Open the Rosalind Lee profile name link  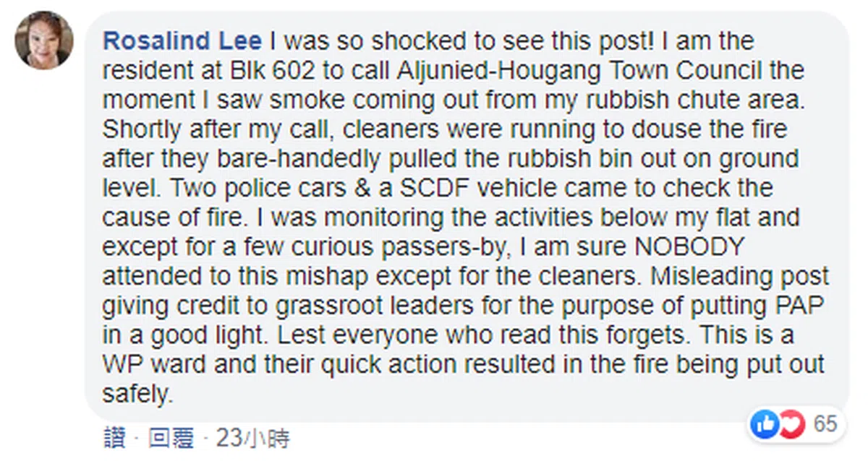point(183,40)
